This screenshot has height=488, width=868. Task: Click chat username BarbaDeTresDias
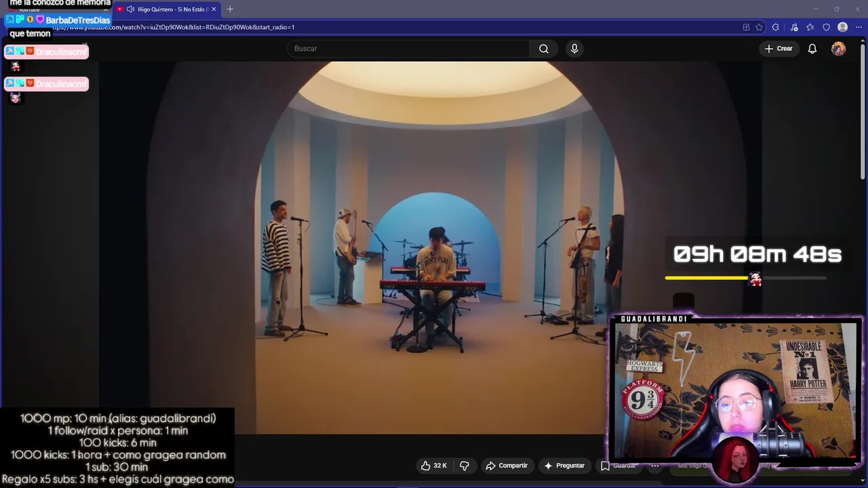click(x=77, y=20)
